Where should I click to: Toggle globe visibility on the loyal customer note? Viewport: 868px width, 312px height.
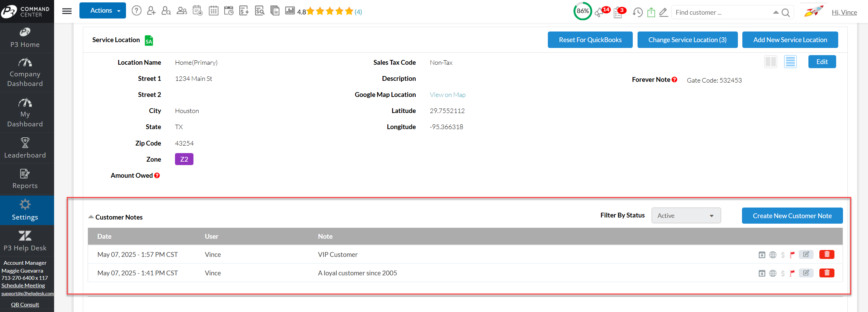[773, 273]
